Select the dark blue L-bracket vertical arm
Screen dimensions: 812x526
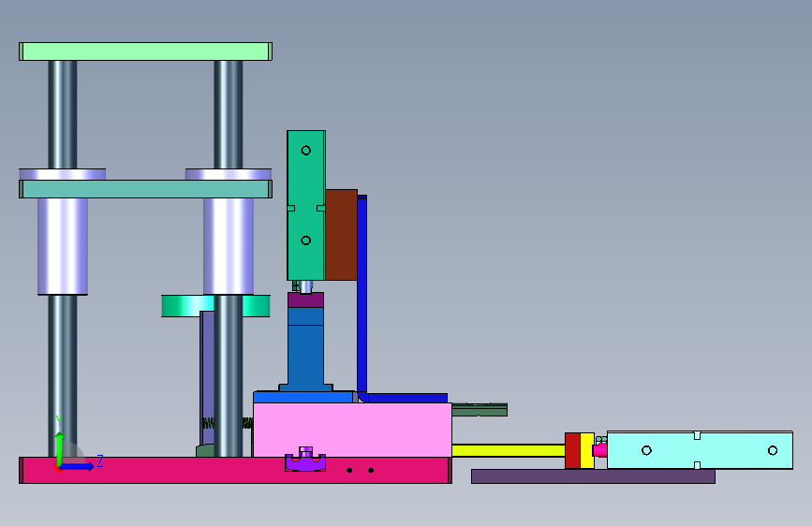[362, 295]
